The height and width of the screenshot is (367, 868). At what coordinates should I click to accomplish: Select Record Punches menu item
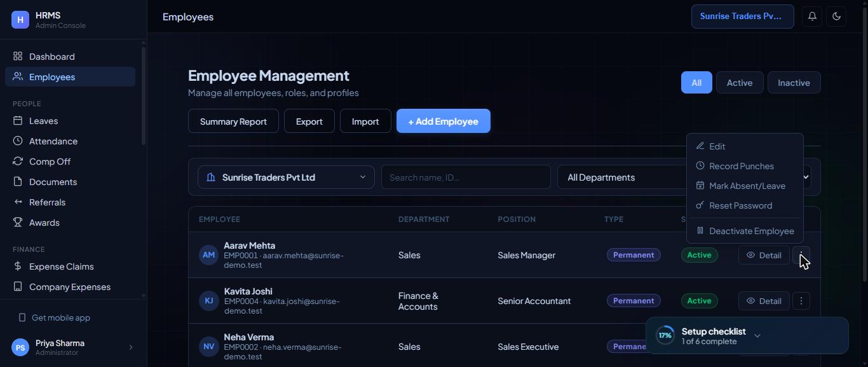tap(745, 166)
